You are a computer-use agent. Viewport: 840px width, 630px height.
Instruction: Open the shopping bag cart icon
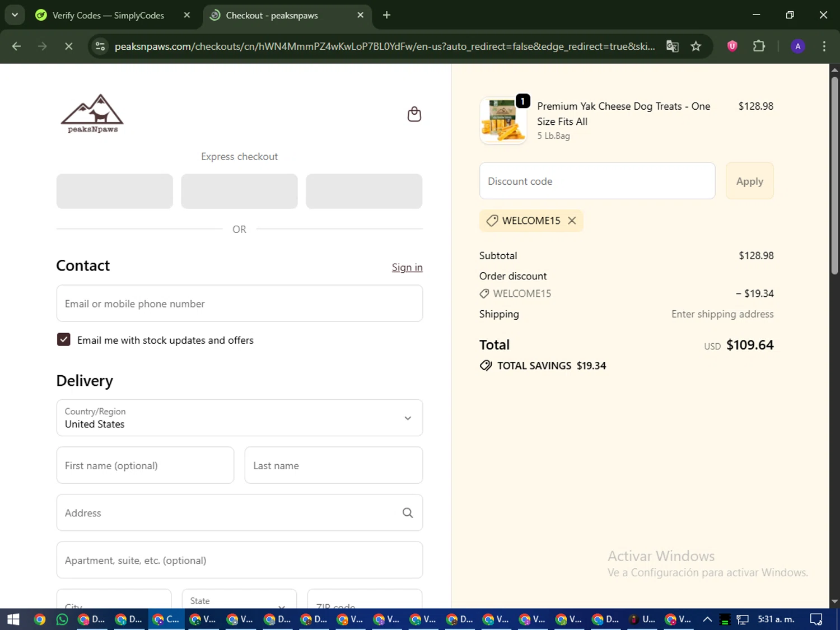pos(414,114)
